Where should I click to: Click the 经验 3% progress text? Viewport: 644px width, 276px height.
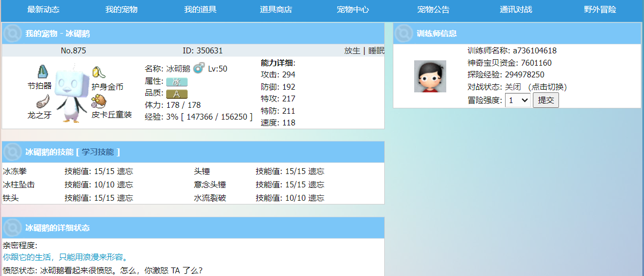(199, 116)
